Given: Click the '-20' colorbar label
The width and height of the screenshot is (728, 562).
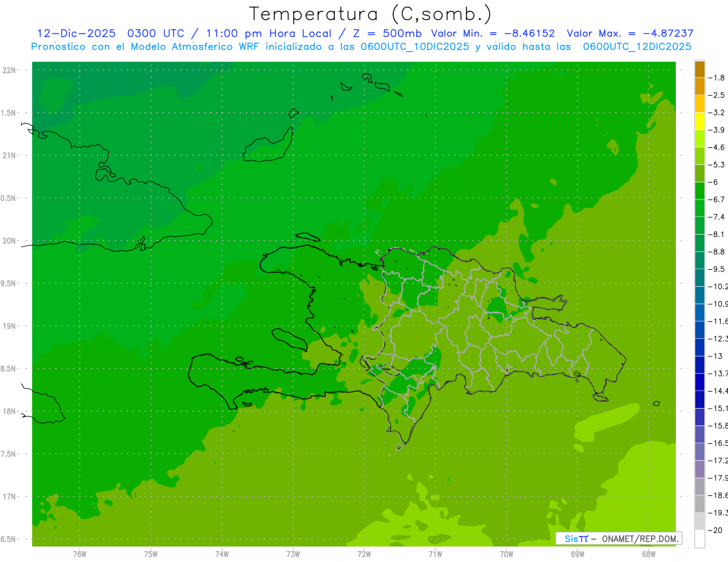Looking at the screenshot, I should [x=716, y=530].
